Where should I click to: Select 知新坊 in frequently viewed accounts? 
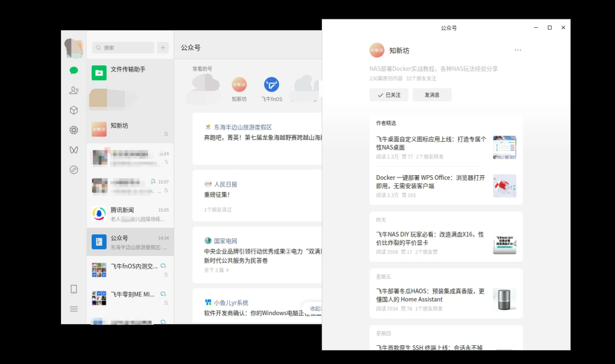(x=239, y=89)
